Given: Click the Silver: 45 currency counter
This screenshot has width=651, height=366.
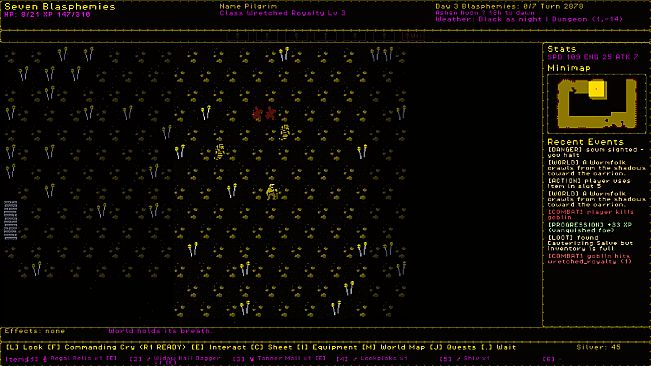Looking at the screenshot, I should 598,347.
